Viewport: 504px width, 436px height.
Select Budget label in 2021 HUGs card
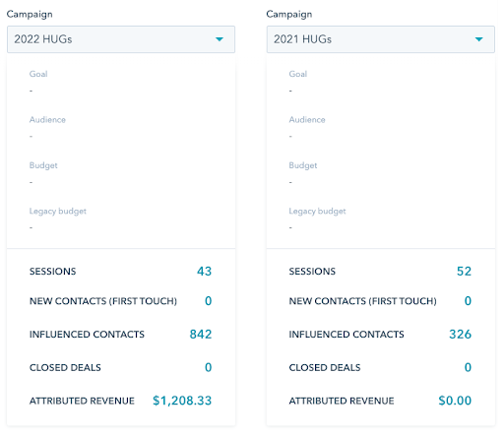303,165
